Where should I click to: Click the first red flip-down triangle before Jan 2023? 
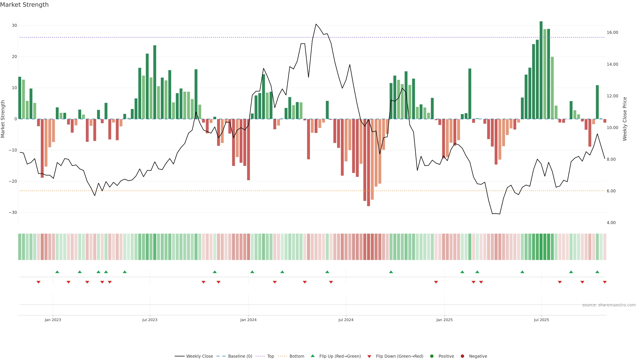pos(39,282)
